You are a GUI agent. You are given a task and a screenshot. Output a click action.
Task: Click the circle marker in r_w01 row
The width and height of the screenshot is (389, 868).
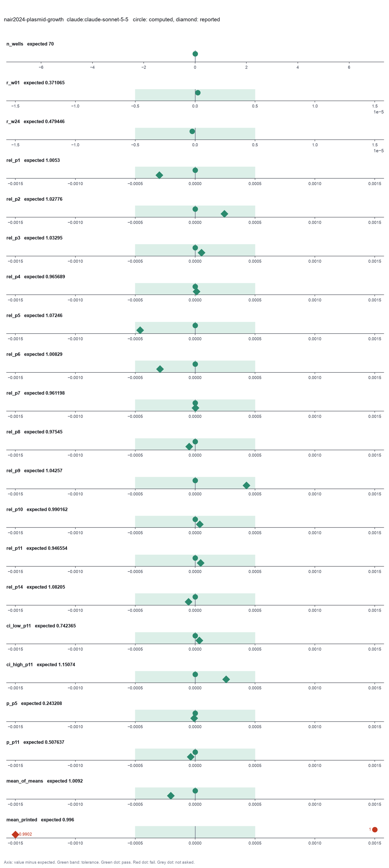click(198, 93)
